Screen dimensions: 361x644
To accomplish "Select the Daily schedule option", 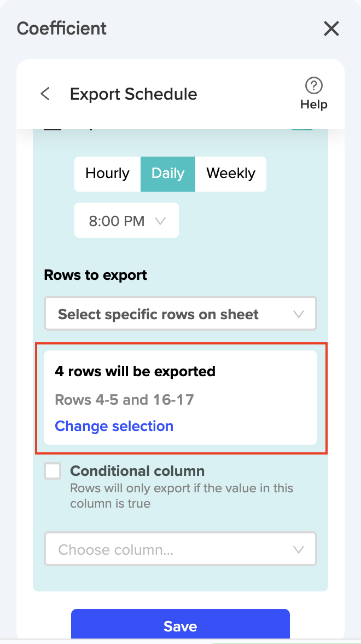I will pyautogui.click(x=168, y=174).
